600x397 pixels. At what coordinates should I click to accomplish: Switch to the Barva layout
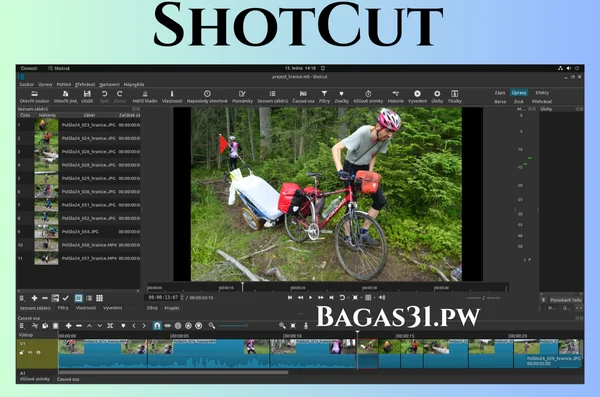(500, 101)
